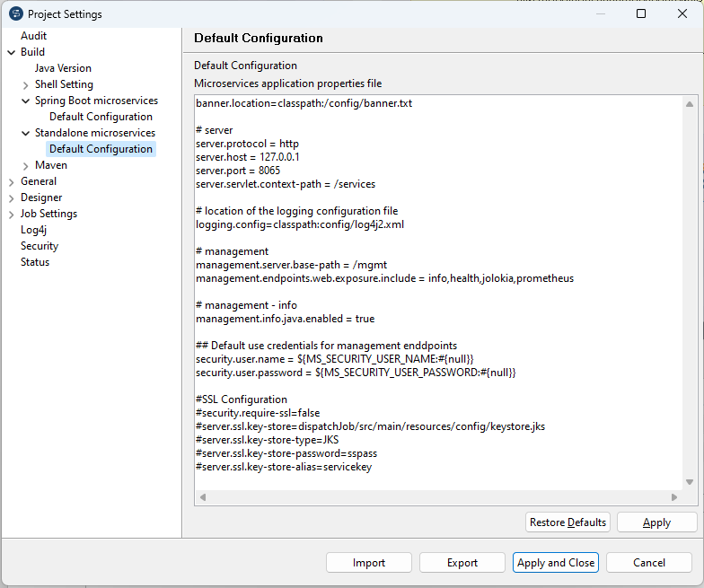
Task: Open the Audit settings page
Action: pos(34,36)
